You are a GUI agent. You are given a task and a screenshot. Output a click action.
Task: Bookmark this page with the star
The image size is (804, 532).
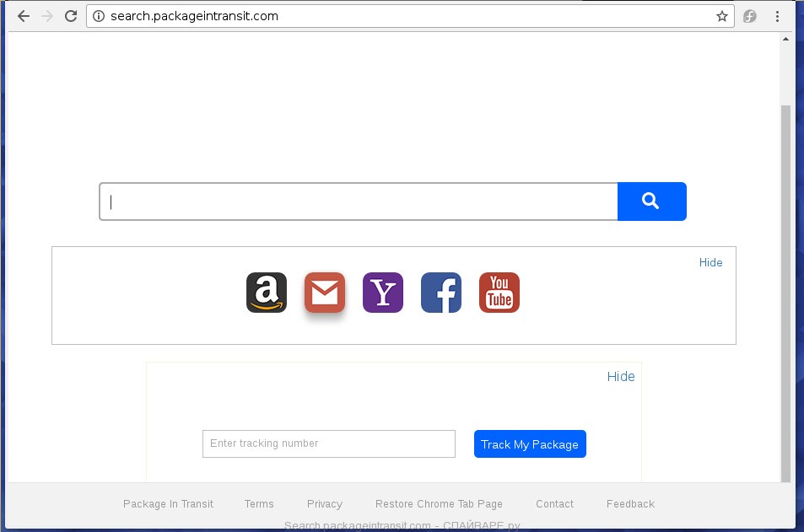[x=722, y=16]
